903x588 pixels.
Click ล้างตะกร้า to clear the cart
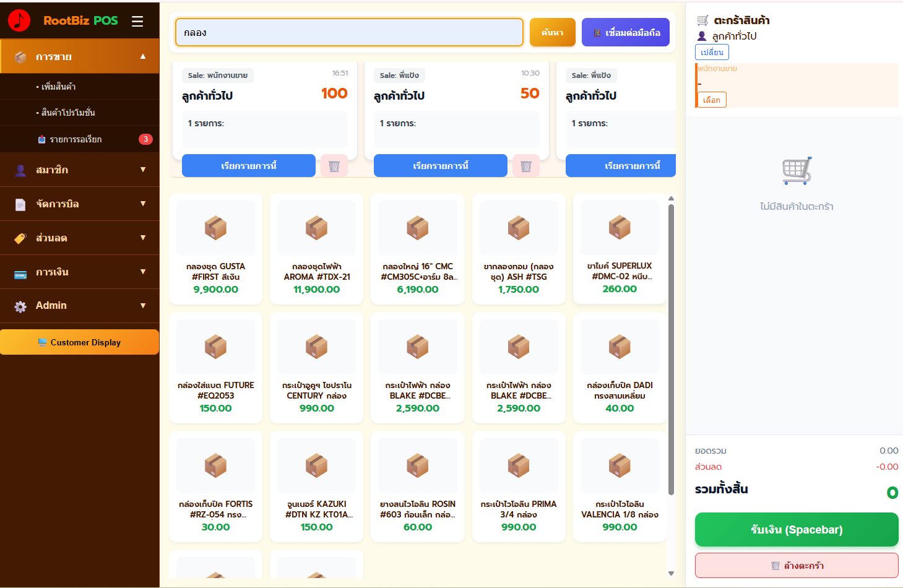(796, 565)
